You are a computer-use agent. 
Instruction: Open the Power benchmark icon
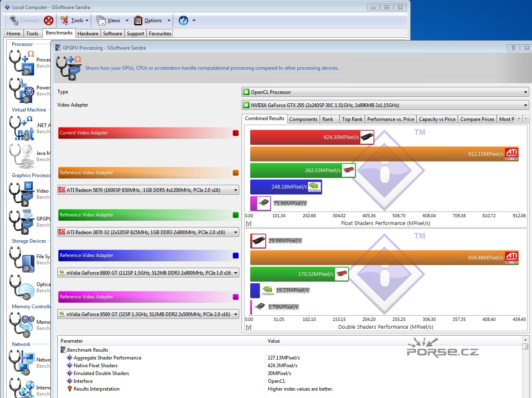22,91
